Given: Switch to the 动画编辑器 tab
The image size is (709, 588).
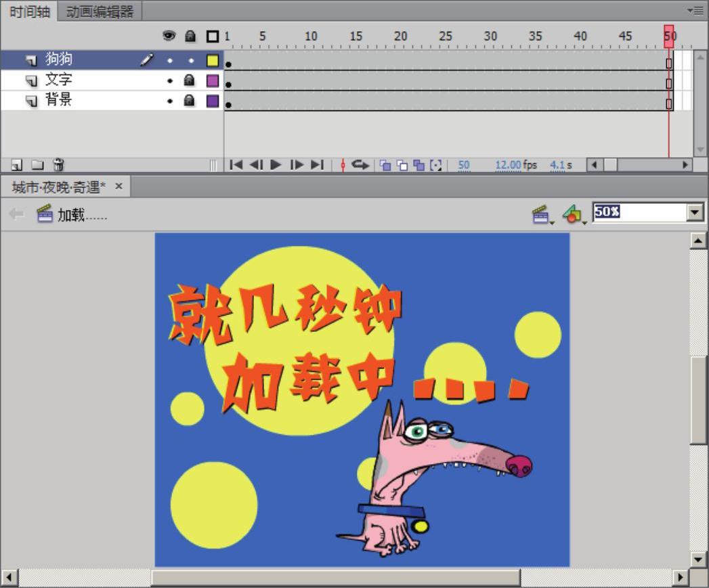Looking at the screenshot, I should tap(100, 12).
